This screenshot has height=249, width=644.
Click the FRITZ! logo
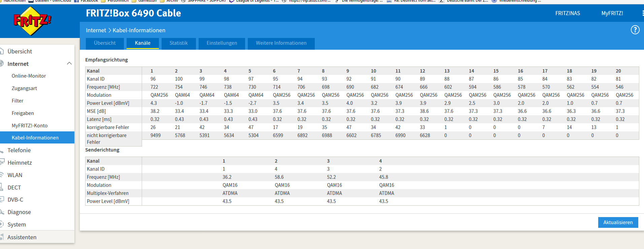(x=32, y=21)
